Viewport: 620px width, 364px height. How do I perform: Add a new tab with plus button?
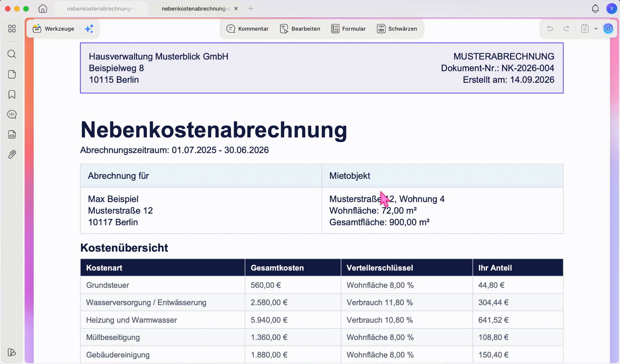click(251, 9)
